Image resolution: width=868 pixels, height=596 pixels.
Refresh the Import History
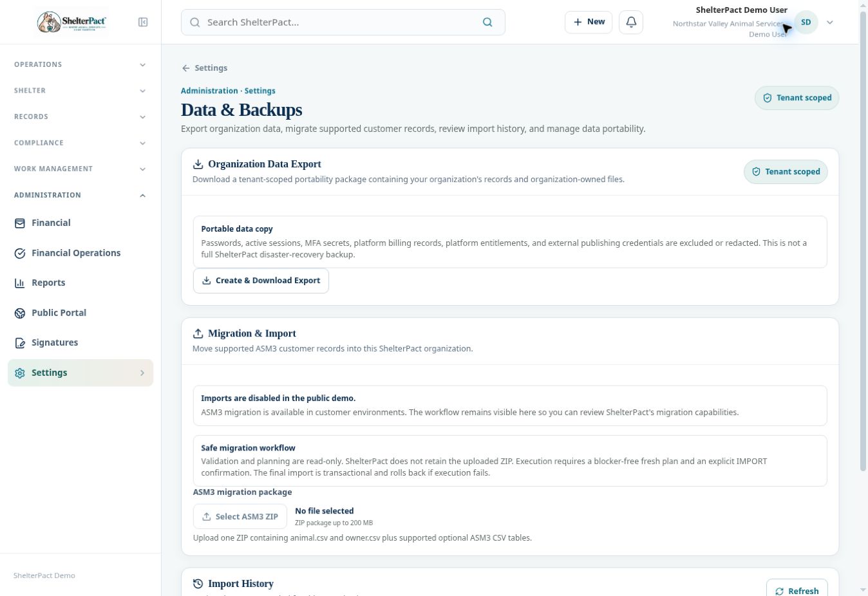pyautogui.click(x=797, y=590)
